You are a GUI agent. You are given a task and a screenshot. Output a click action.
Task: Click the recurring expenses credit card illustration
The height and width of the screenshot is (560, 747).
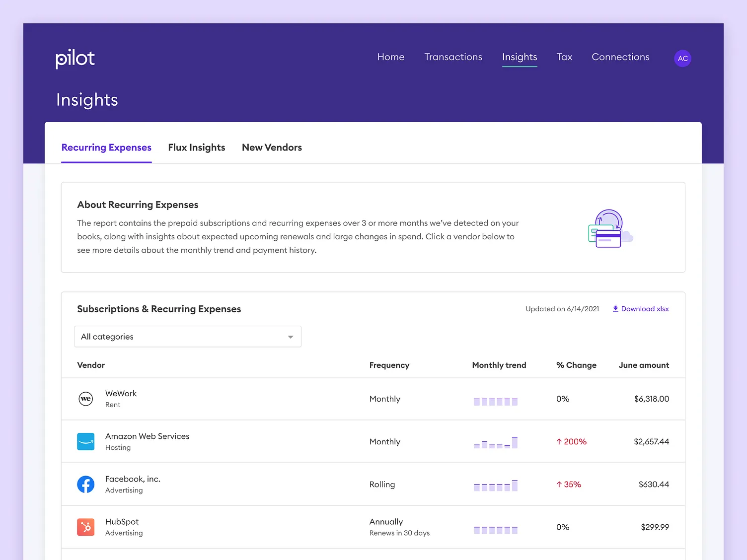pos(610,228)
